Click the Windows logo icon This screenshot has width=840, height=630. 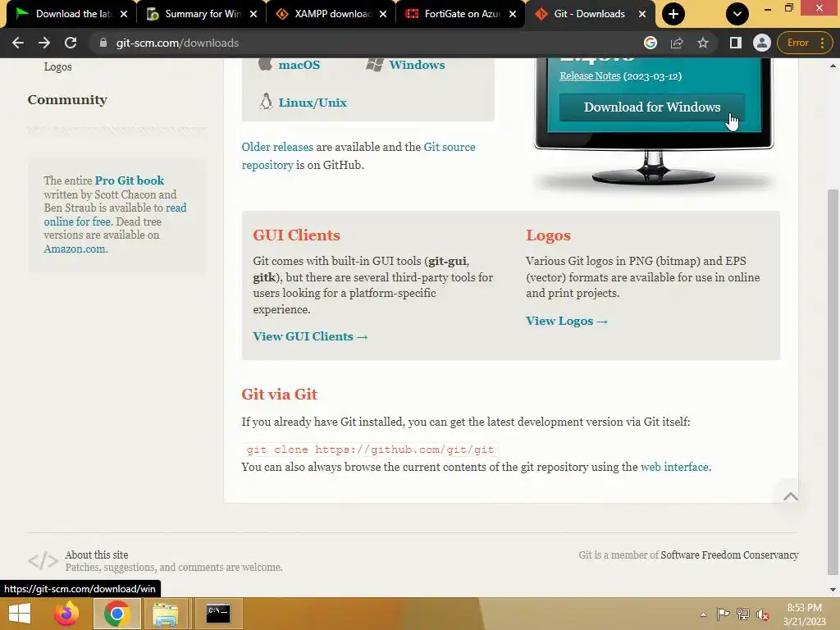point(375,65)
